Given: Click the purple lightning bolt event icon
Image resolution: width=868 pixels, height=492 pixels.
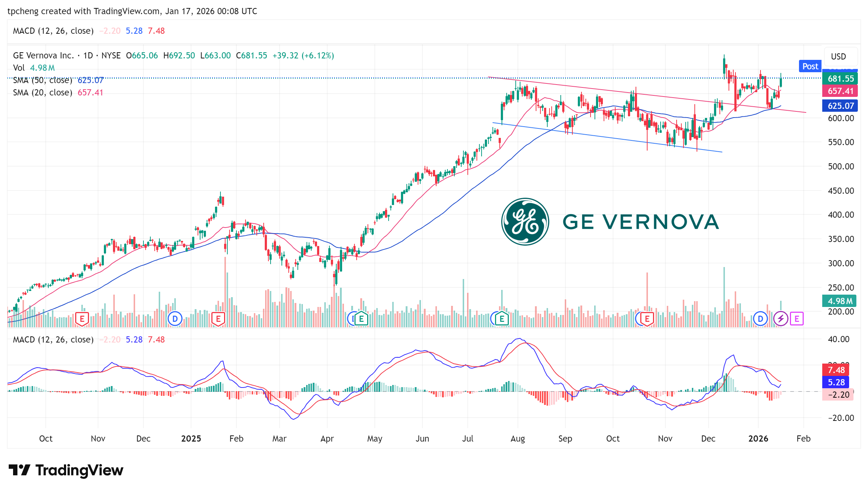Looking at the screenshot, I should point(780,319).
